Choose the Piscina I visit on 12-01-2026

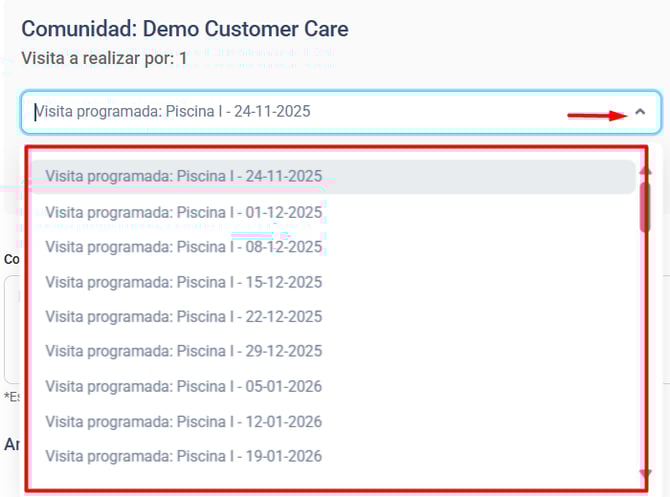(x=184, y=422)
